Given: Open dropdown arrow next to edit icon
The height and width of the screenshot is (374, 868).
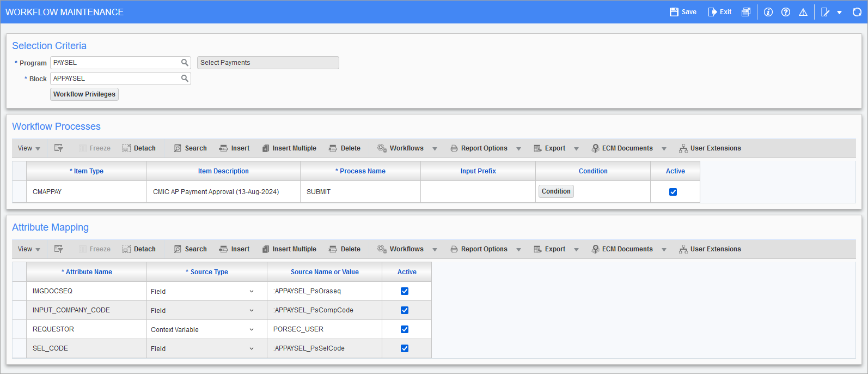Looking at the screenshot, I should [x=840, y=13].
